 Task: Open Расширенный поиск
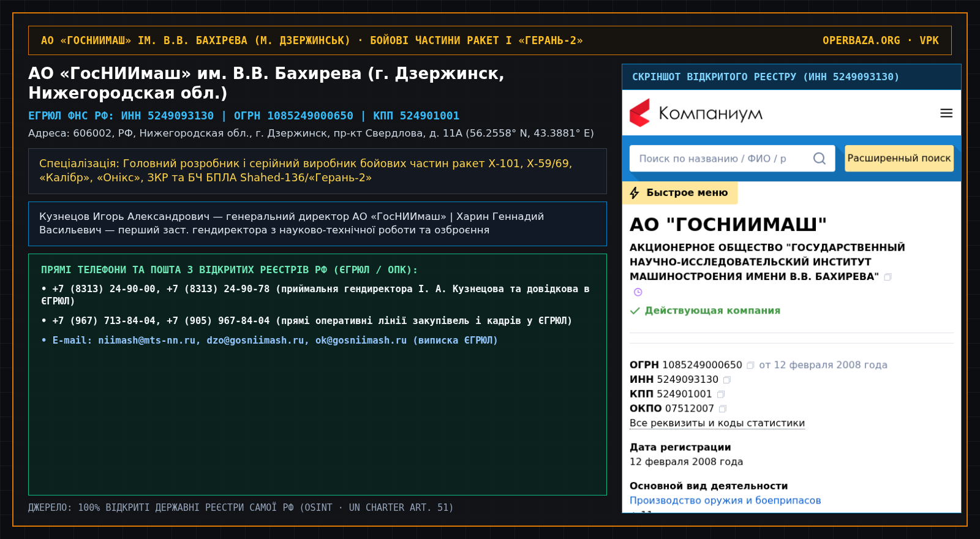point(899,158)
